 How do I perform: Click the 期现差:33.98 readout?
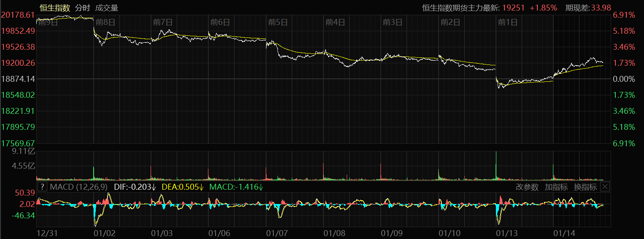588,8
